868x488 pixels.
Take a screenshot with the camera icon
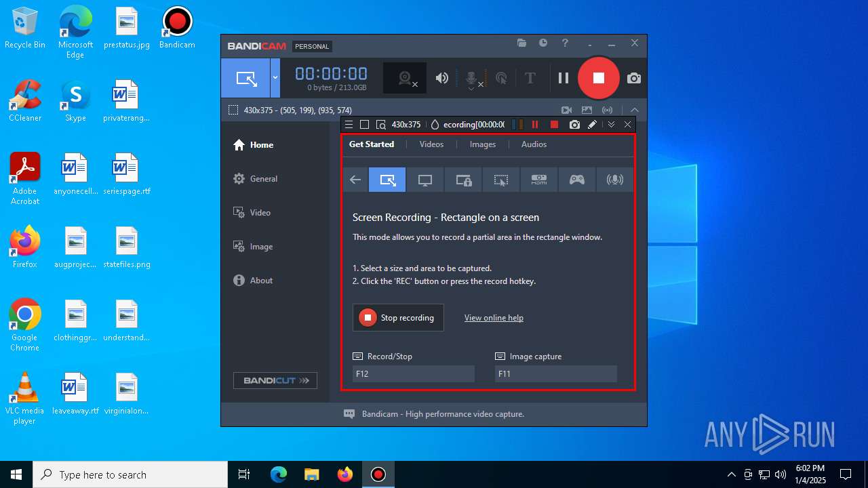click(633, 78)
